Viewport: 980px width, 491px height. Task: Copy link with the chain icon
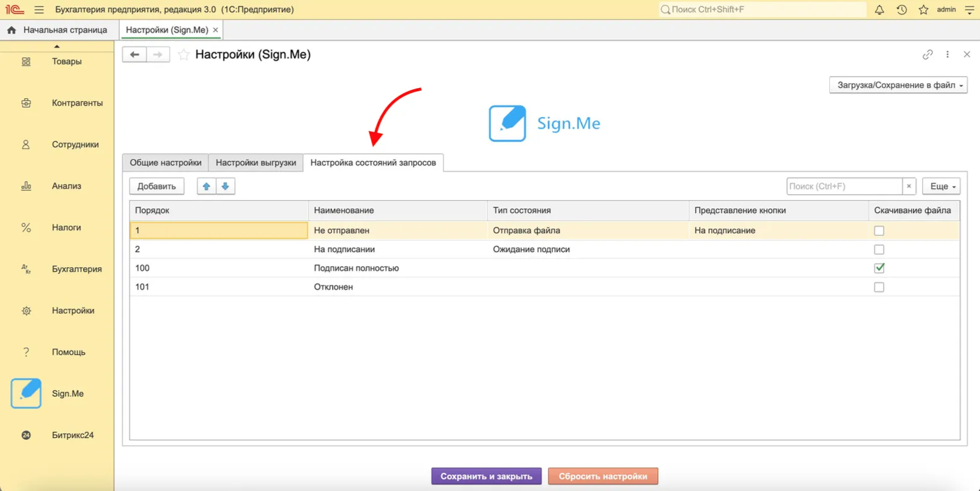pyautogui.click(x=928, y=54)
